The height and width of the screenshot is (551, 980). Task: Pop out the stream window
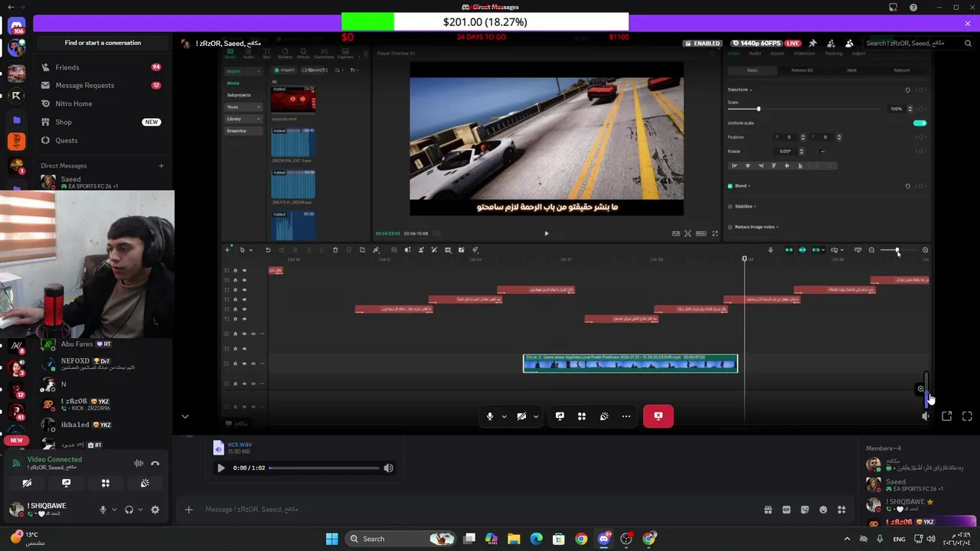(x=947, y=416)
